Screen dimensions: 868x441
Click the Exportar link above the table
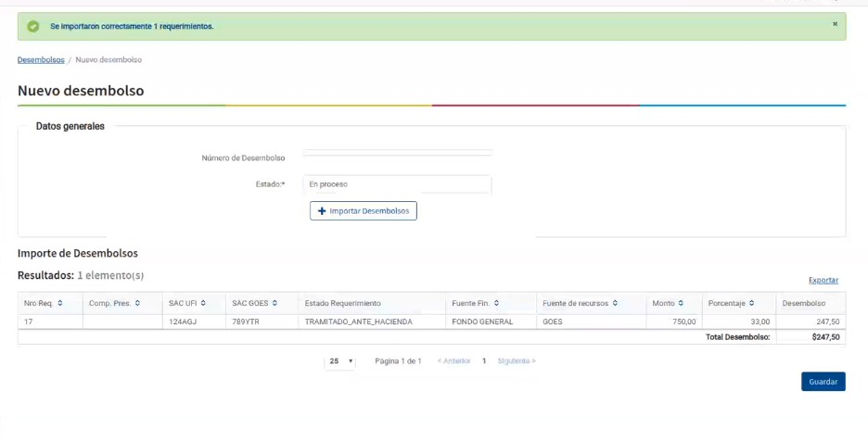pyautogui.click(x=823, y=280)
